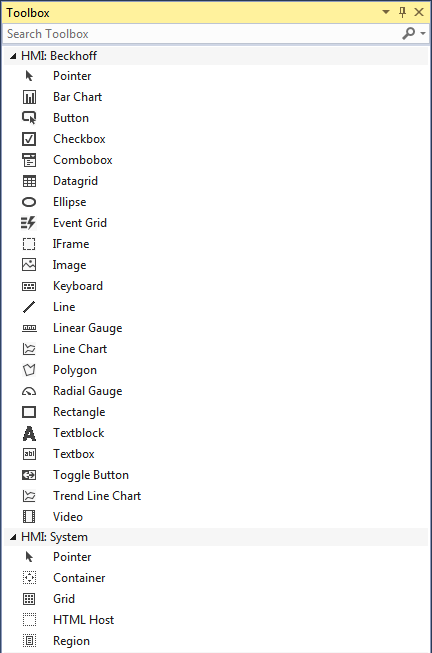
Task: Choose the Polygon shape icon
Action: [29, 370]
